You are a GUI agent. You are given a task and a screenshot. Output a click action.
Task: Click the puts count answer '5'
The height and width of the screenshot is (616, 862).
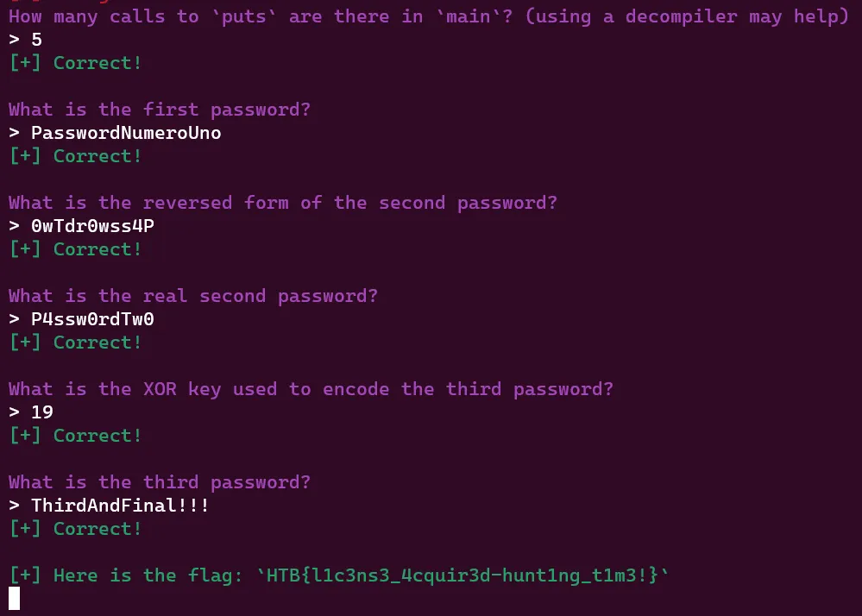point(36,40)
